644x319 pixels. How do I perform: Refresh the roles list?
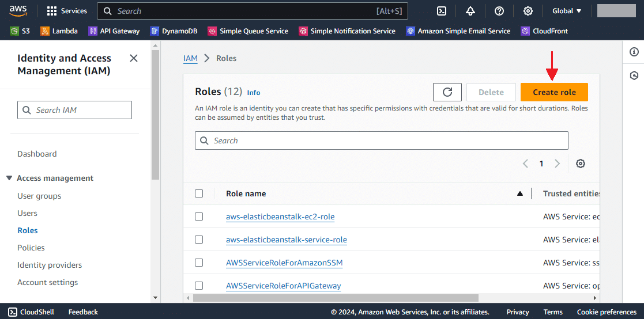click(447, 92)
